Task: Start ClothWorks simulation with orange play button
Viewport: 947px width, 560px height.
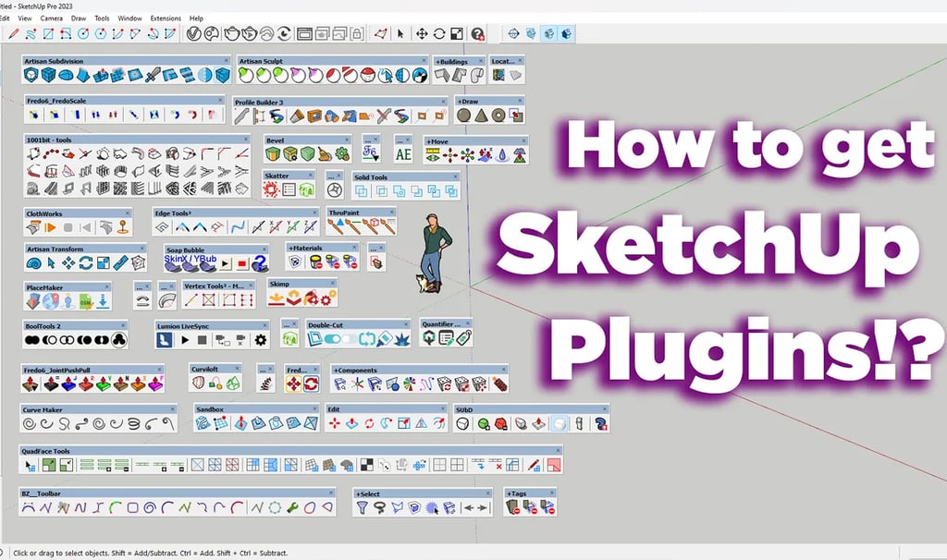Action: 51,227
